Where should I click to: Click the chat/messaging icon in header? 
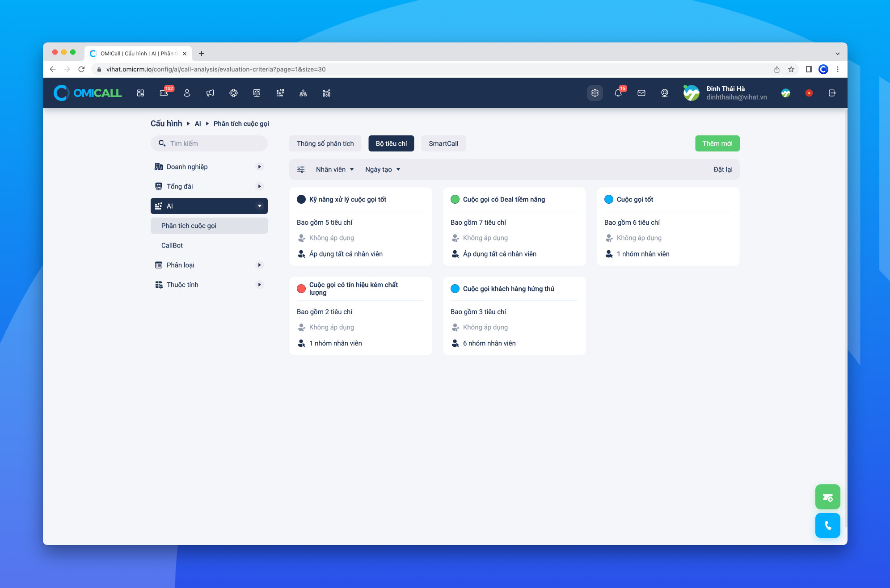tap(641, 93)
